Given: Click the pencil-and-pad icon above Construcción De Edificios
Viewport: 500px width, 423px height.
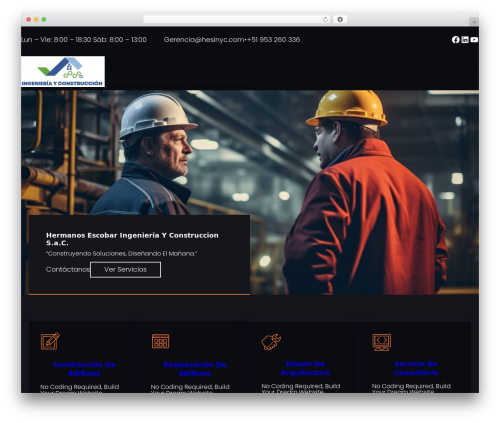Looking at the screenshot, I should (50, 341).
